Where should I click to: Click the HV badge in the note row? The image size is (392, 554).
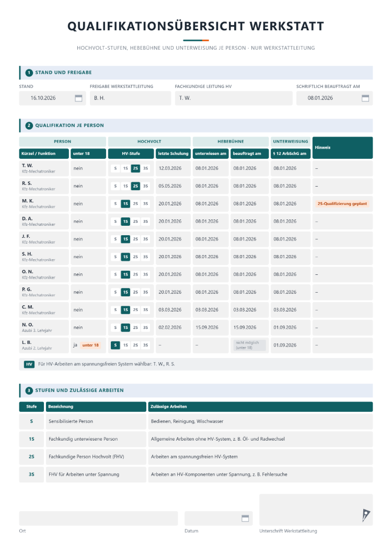pyautogui.click(x=29, y=364)
